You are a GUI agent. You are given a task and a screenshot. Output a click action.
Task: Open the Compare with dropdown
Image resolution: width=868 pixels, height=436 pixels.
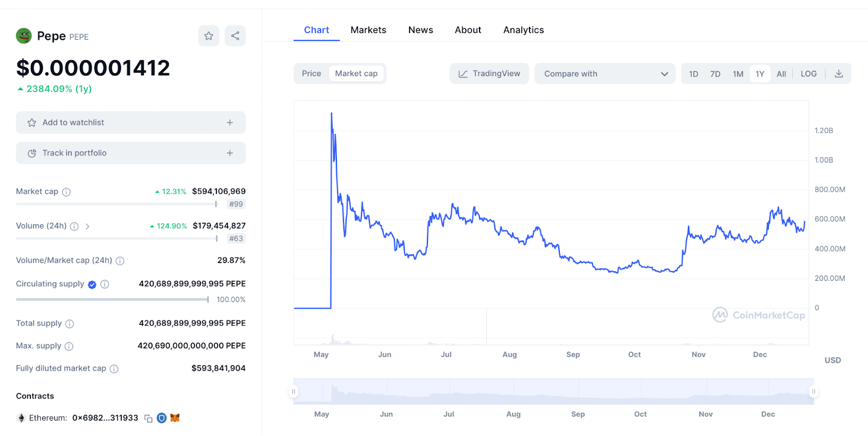click(x=605, y=74)
